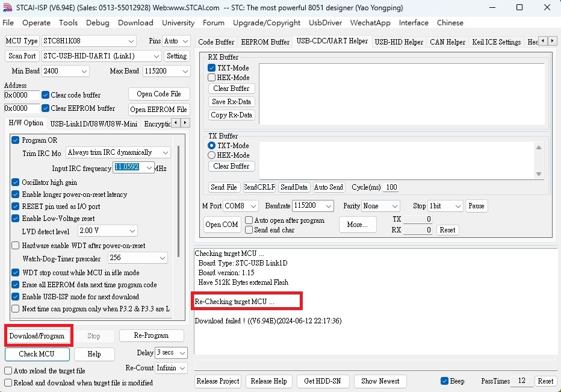
Task: Select HEX-Mode radio in TX Buffer
Action: [x=211, y=155]
